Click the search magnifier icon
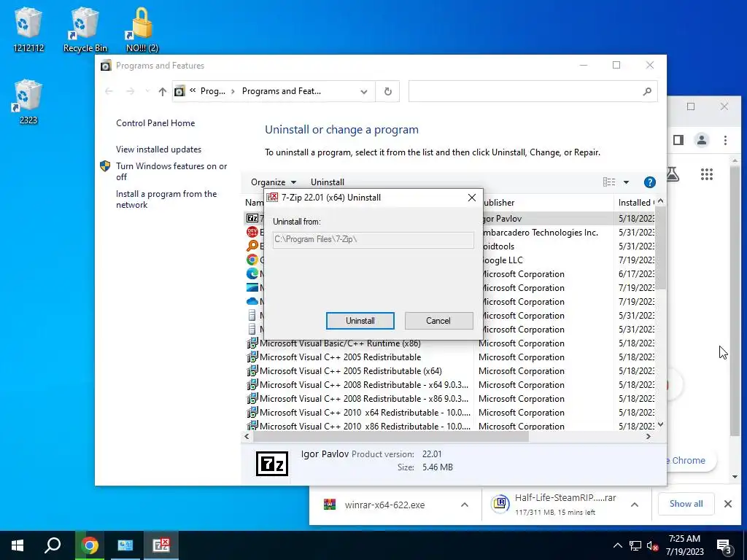This screenshot has width=747, height=560. (x=646, y=91)
